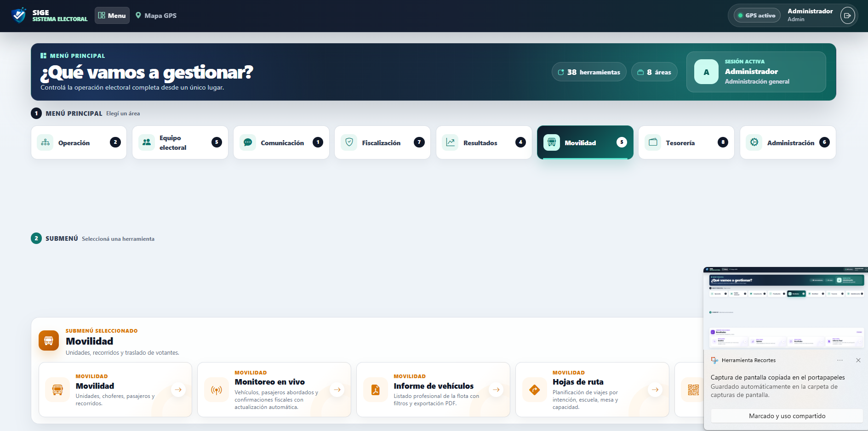
Task: Click the Hojas de ruta direction icon
Action: (x=535, y=390)
